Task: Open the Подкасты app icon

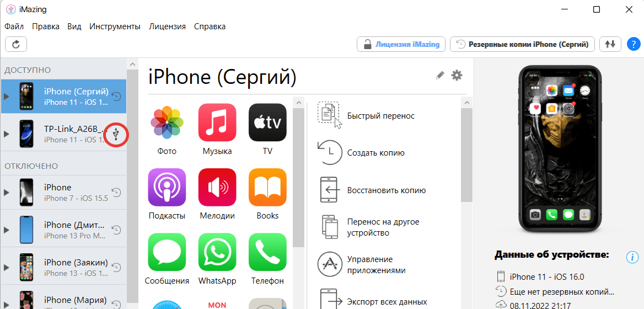Action: click(167, 188)
